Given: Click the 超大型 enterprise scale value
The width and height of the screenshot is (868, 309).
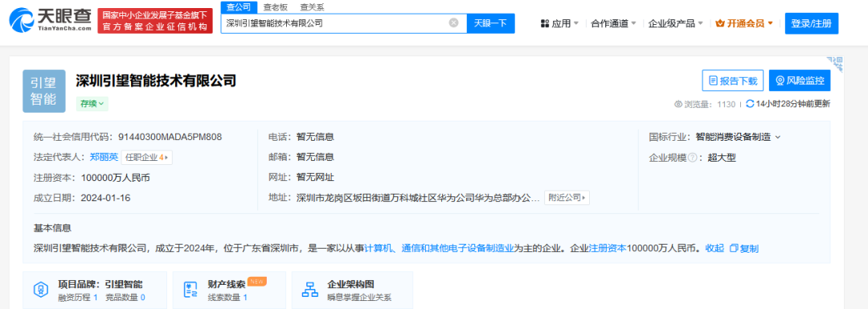Looking at the screenshot, I should coord(722,158).
